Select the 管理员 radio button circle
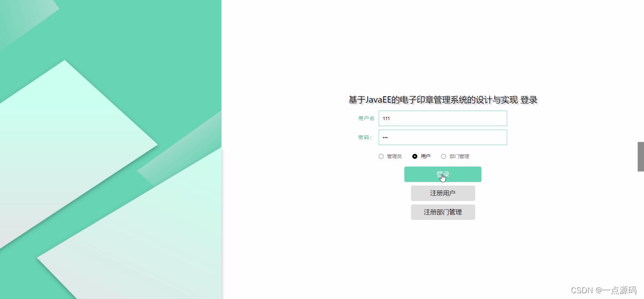The height and width of the screenshot is (299, 644). tap(381, 156)
